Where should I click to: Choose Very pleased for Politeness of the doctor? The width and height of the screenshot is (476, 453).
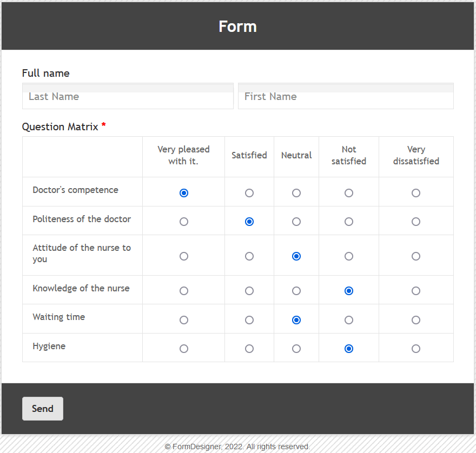click(x=184, y=222)
